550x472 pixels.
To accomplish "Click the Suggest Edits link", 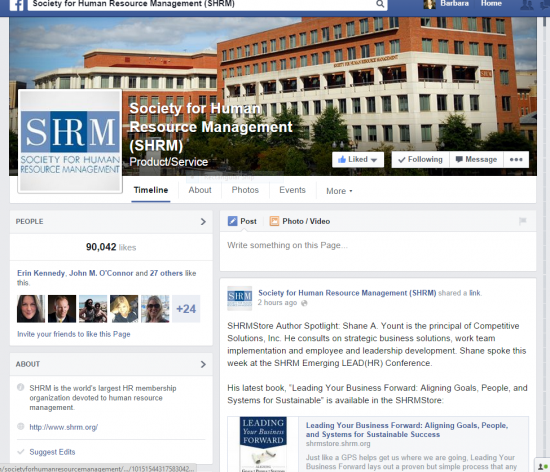I will click(52, 452).
